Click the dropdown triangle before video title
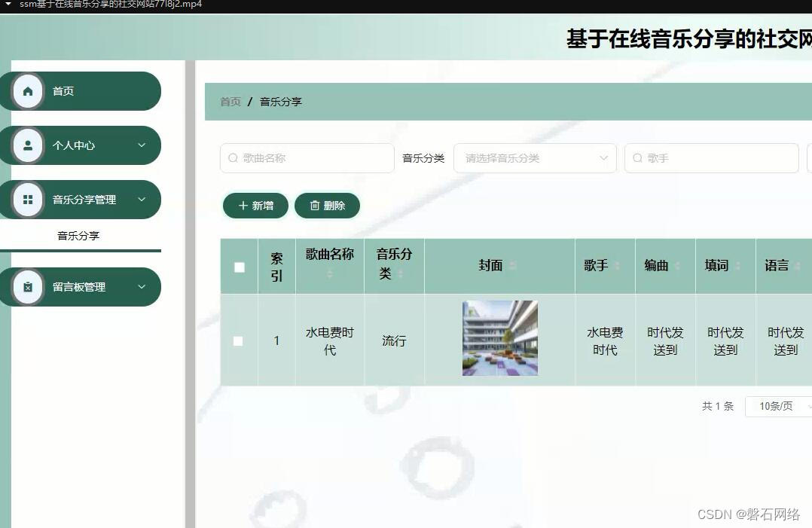Image resolution: width=812 pixels, height=528 pixels. 8,4
